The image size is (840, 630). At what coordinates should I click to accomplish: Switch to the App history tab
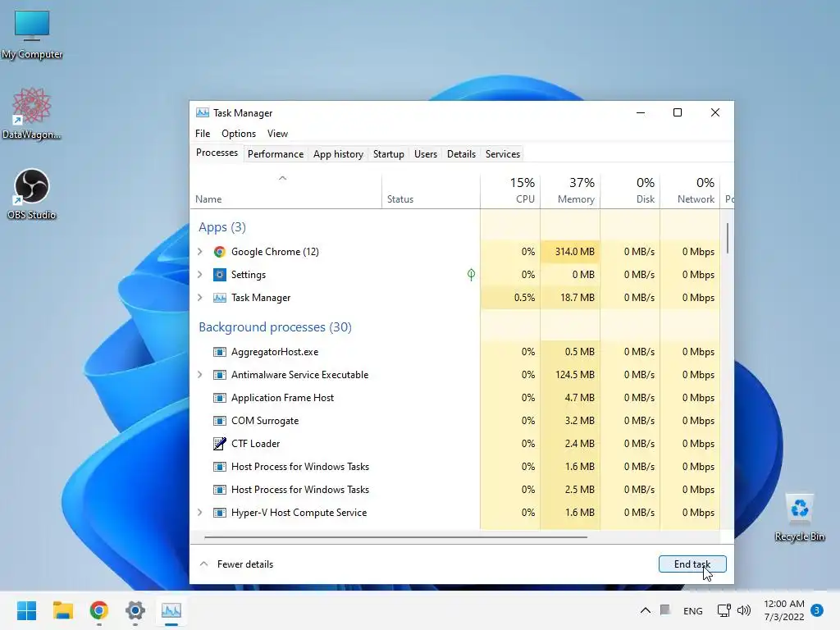point(338,154)
